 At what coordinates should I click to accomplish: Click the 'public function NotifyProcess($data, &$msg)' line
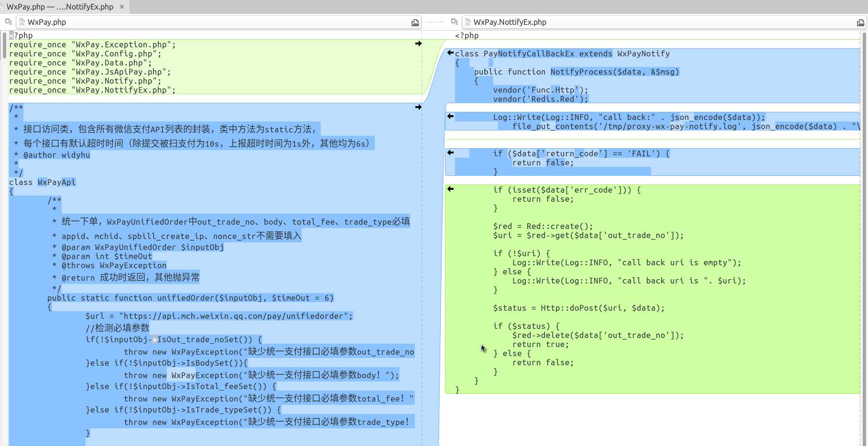click(577, 72)
